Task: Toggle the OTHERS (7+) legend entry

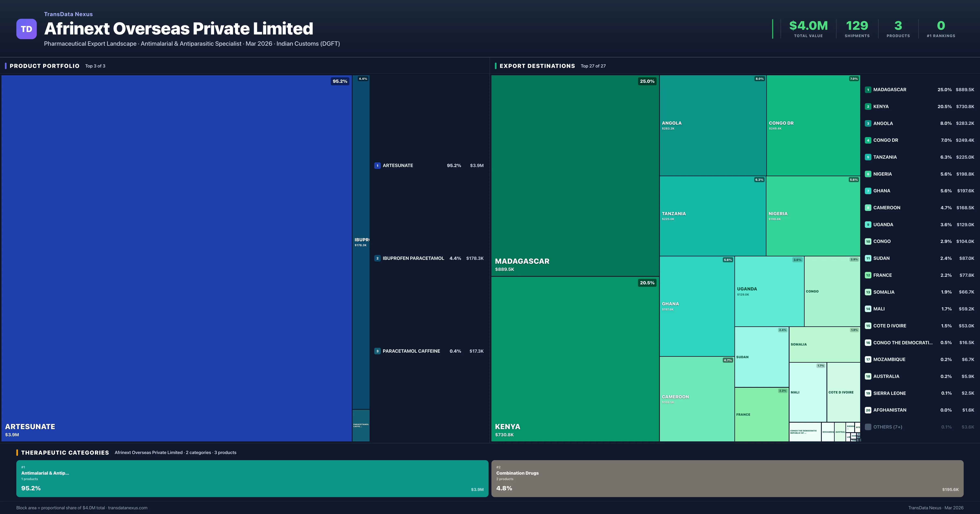Action: point(888,426)
